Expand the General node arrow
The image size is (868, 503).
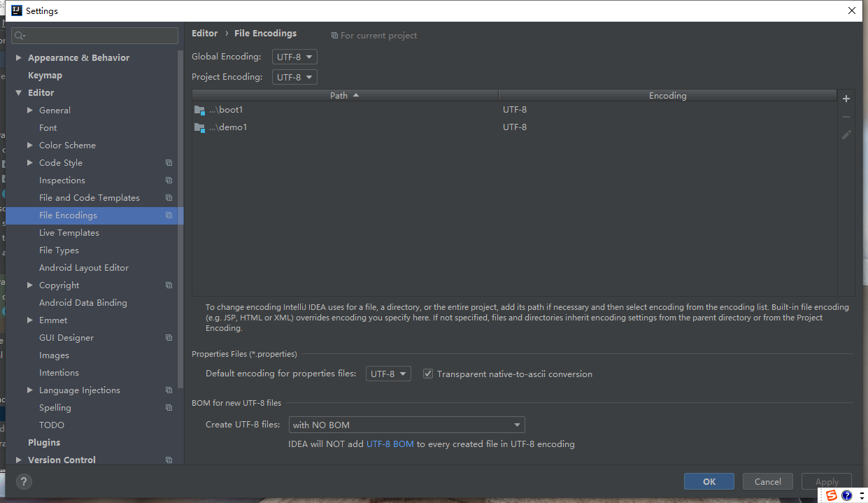(30, 111)
